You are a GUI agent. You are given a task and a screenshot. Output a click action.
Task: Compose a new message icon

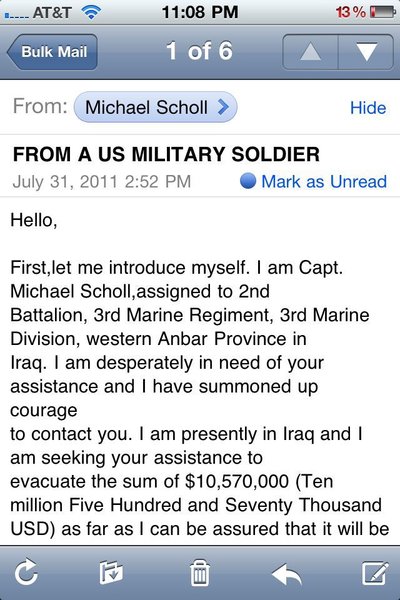click(375, 572)
